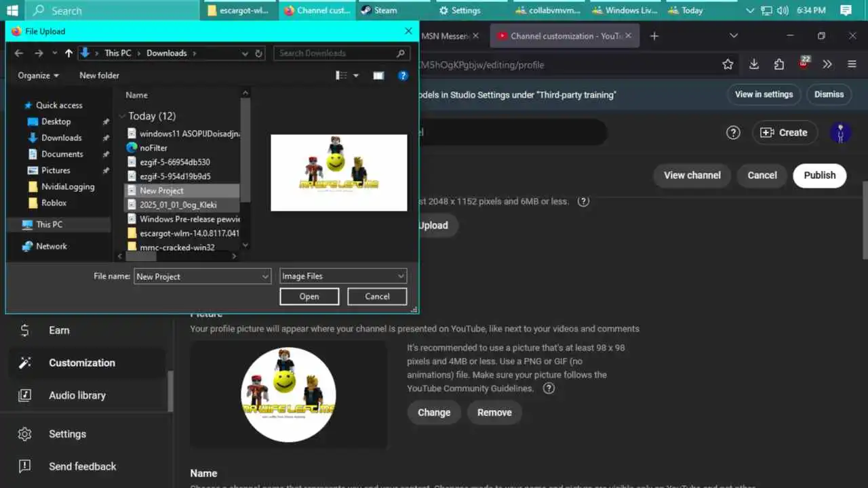Select the ezgif-5-66954db530 file
The height and width of the screenshot is (488, 868).
[x=174, y=162]
